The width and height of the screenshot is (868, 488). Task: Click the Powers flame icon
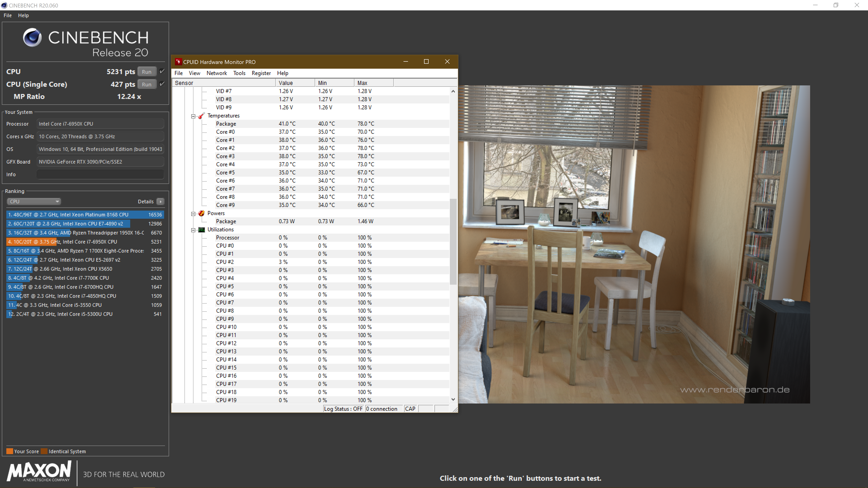point(201,213)
